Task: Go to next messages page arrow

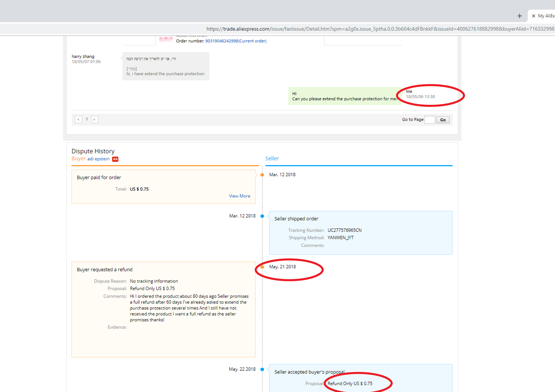Action: point(94,119)
